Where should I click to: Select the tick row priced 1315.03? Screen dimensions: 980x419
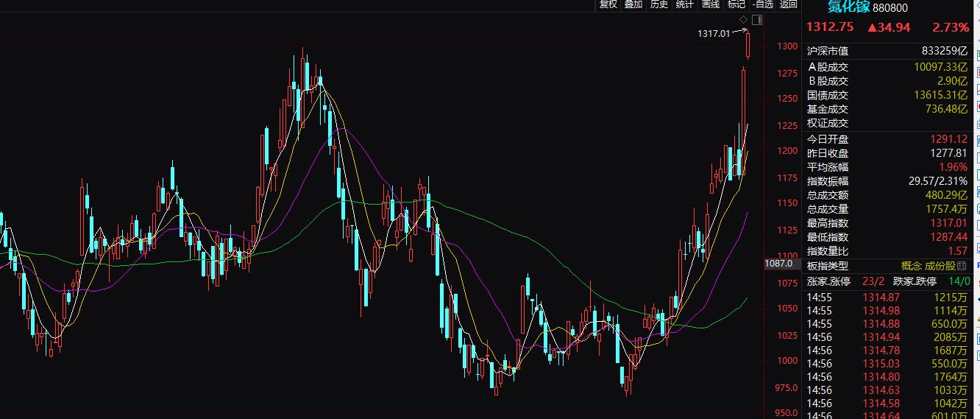coord(887,363)
